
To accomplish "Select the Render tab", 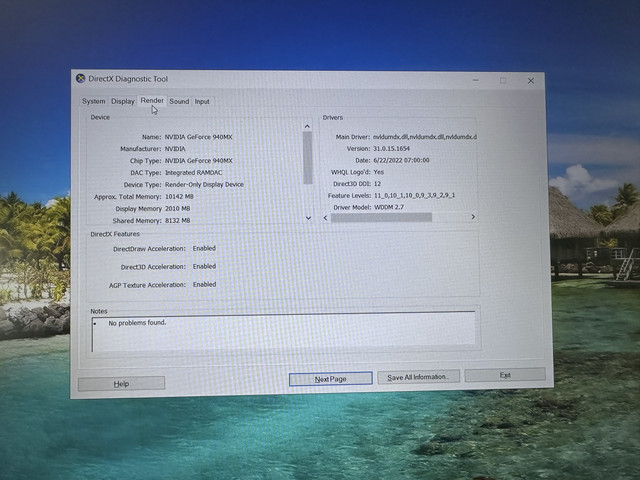I will (x=152, y=100).
